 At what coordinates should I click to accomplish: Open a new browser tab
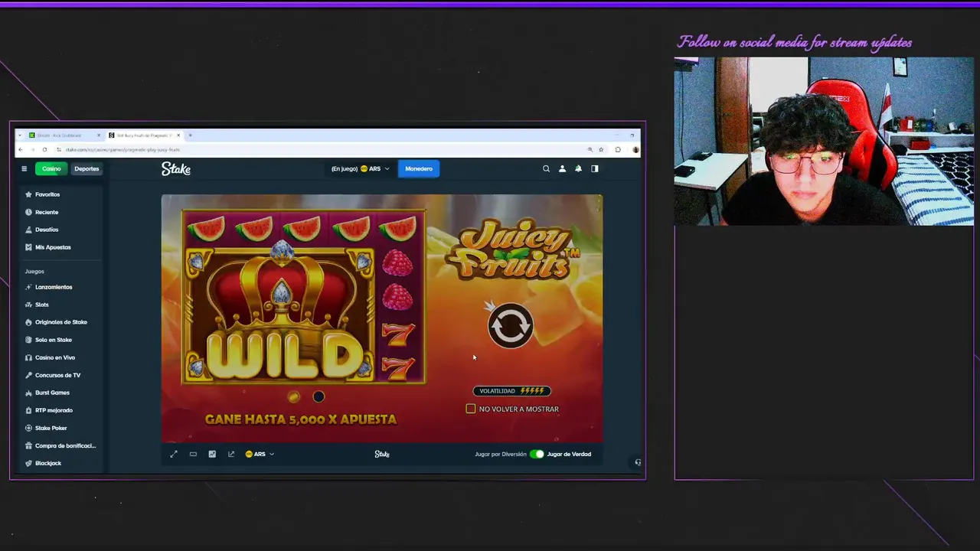[x=190, y=135]
